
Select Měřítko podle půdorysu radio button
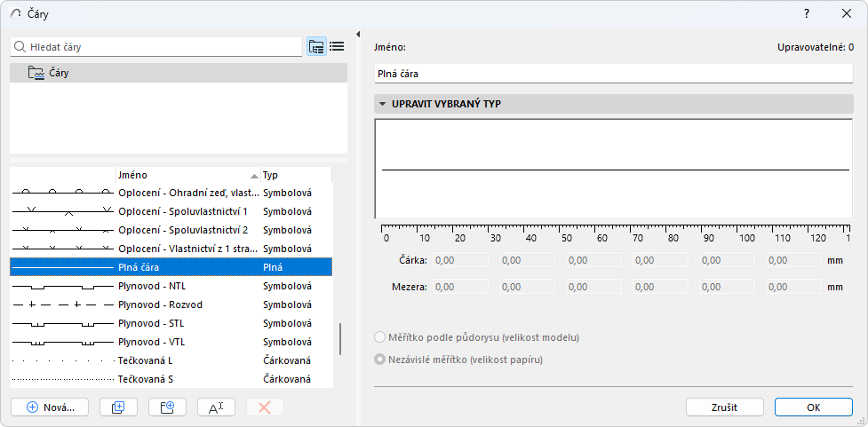pyautogui.click(x=379, y=337)
